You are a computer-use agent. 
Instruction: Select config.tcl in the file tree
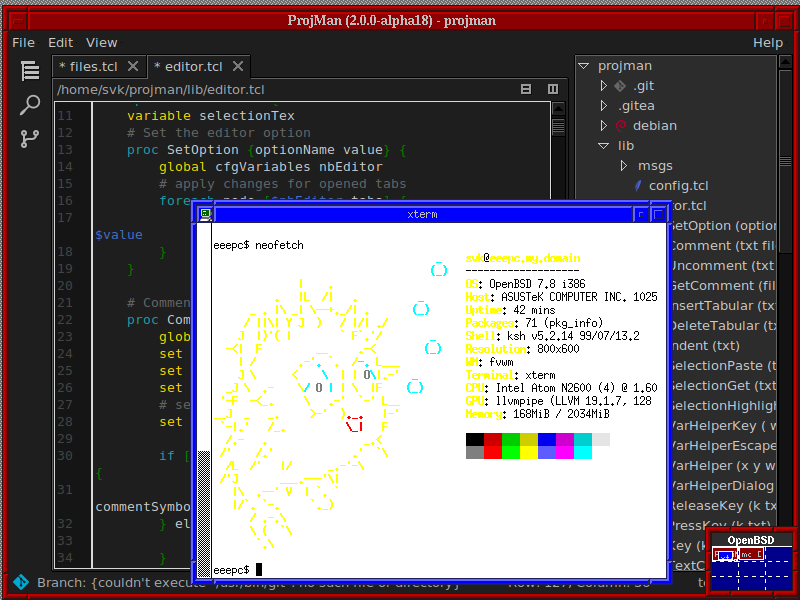coord(678,186)
